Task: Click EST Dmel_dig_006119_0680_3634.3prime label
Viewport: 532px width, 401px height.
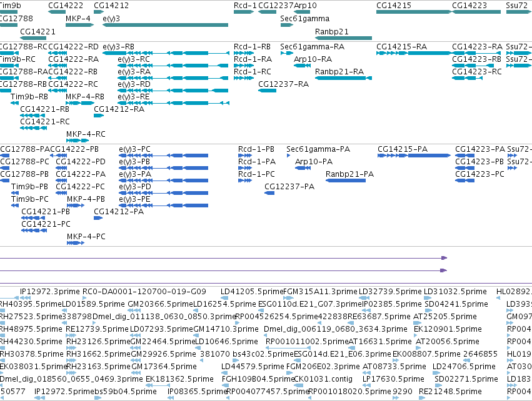Action: [x=336, y=329]
